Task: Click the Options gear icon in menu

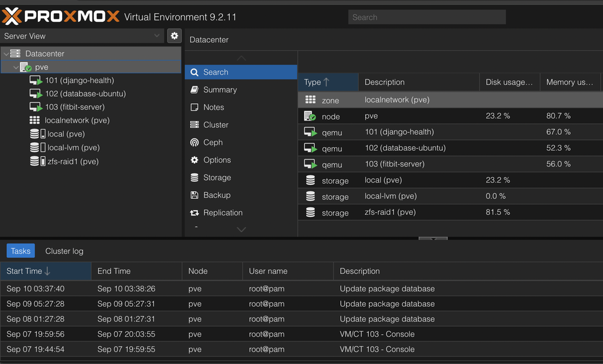Action: coord(194,160)
